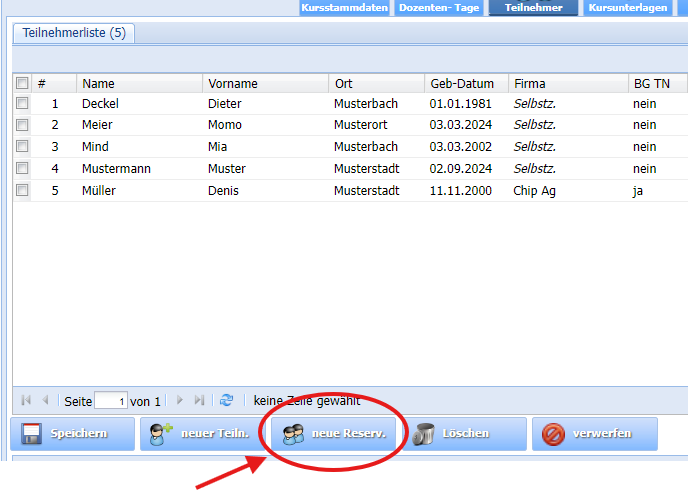Sort by the Firma column header
Viewport: 688px width, 490px height.
click(x=530, y=84)
